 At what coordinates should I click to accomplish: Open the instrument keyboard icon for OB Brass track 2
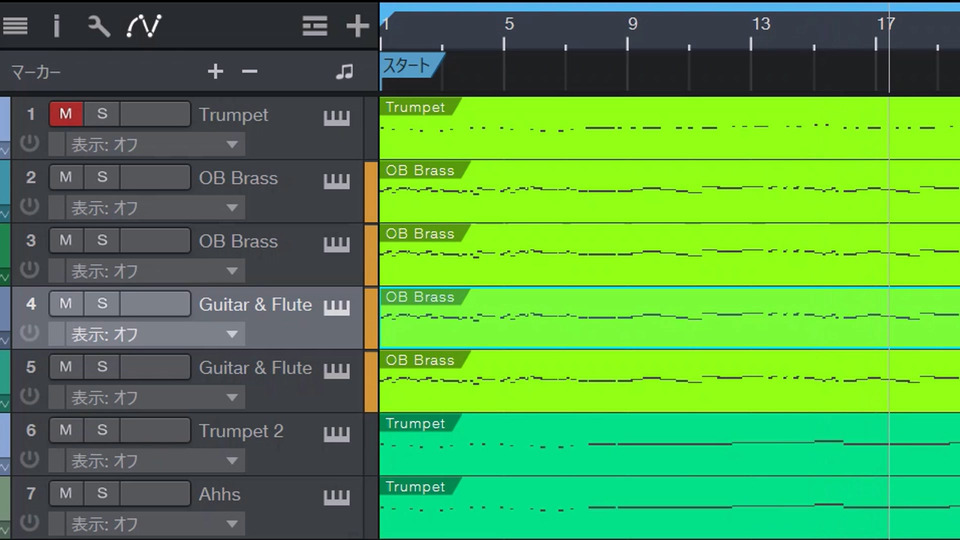tap(337, 180)
